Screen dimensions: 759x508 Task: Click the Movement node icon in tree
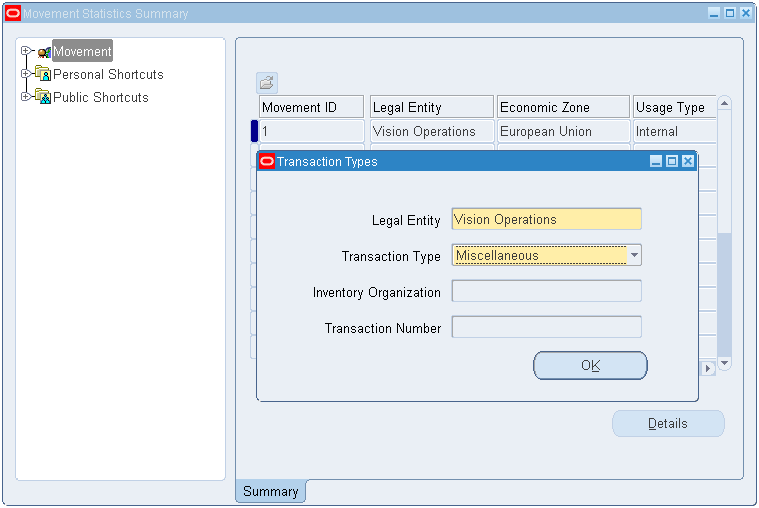44,52
